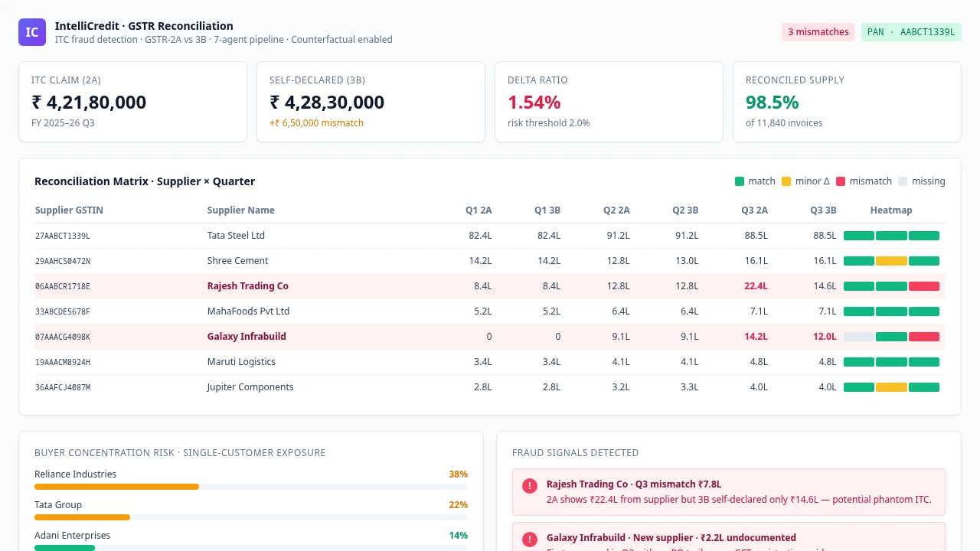Select the Tata Steel Ltd supplier name

click(x=236, y=236)
